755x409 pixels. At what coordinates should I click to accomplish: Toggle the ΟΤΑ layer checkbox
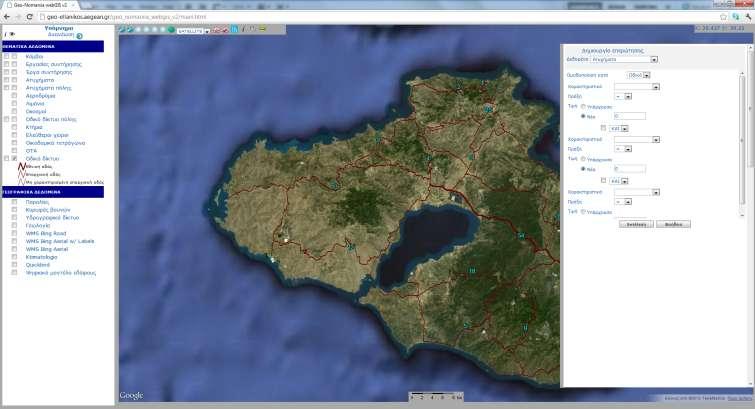coord(14,150)
